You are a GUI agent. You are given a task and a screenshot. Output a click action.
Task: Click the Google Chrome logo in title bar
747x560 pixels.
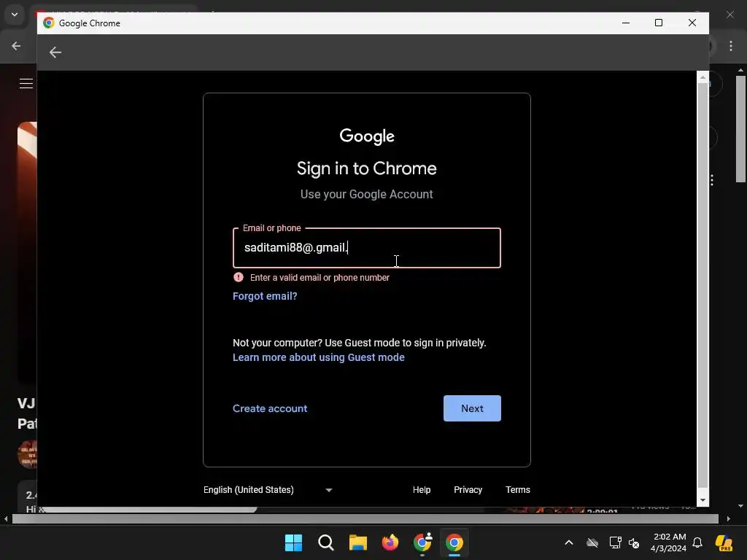pos(49,23)
